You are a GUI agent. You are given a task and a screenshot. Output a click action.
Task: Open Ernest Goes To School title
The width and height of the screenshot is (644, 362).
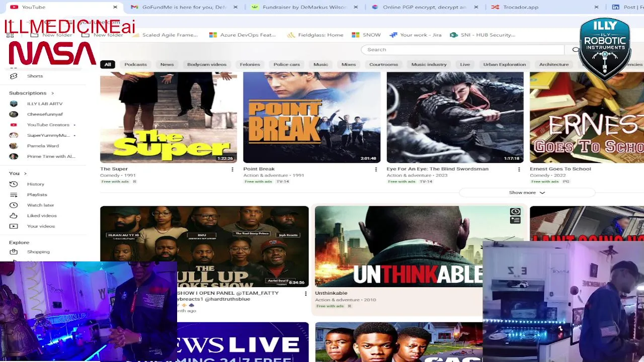pyautogui.click(x=560, y=169)
